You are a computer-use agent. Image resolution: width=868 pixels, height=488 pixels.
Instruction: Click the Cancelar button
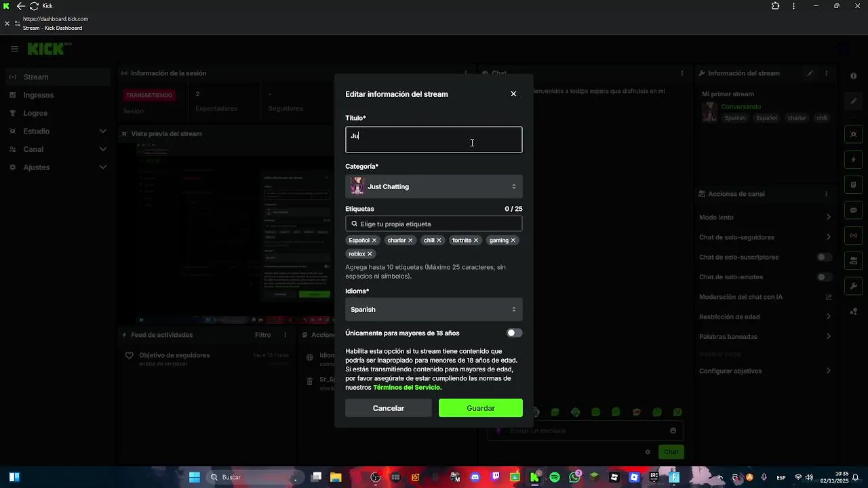click(389, 408)
